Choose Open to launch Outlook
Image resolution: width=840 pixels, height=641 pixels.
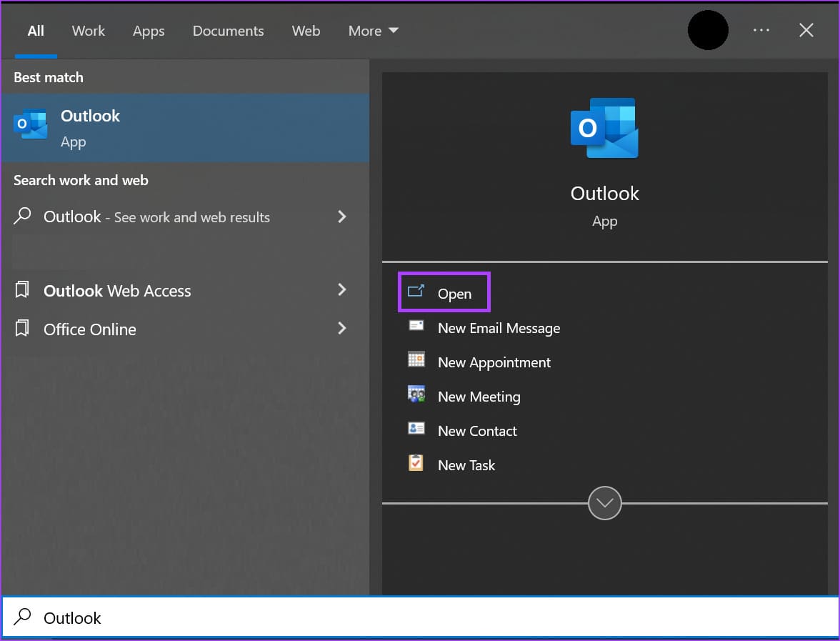tap(444, 292)
